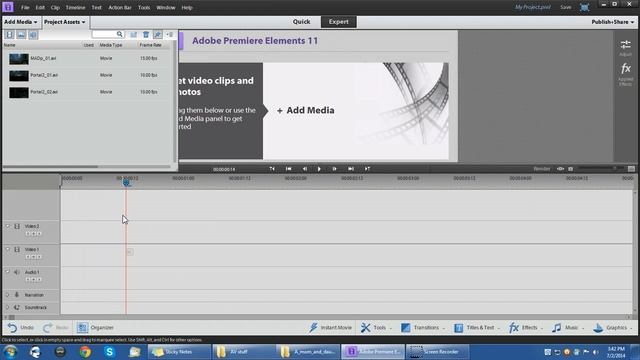Open the Tools panel in action bar
The image size is (640, 360).
[x=376, y=327]
